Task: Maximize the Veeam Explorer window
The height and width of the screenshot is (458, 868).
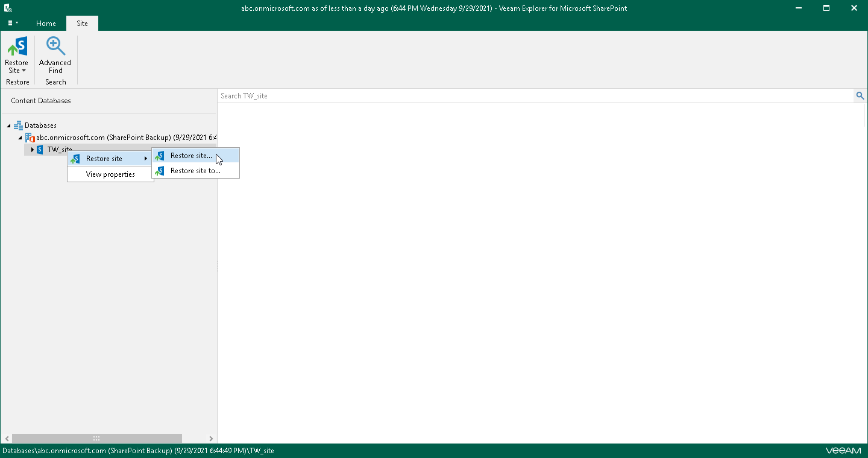Action: (826, 8)
